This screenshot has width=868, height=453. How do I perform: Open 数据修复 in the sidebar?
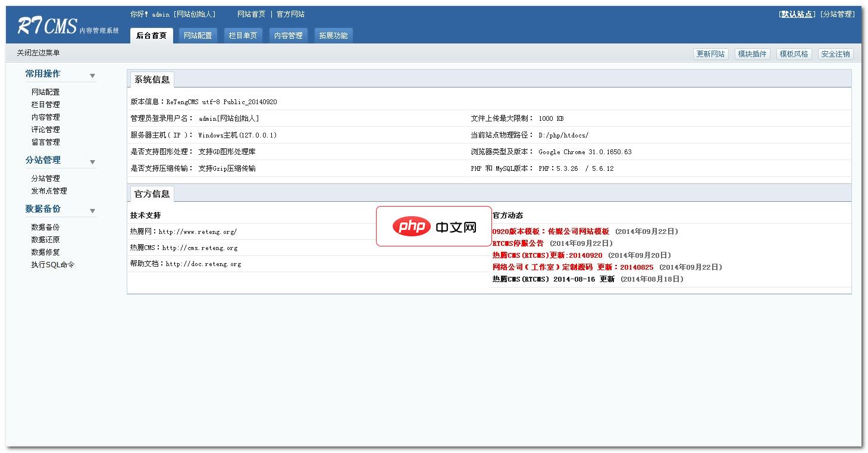point(45,252)
